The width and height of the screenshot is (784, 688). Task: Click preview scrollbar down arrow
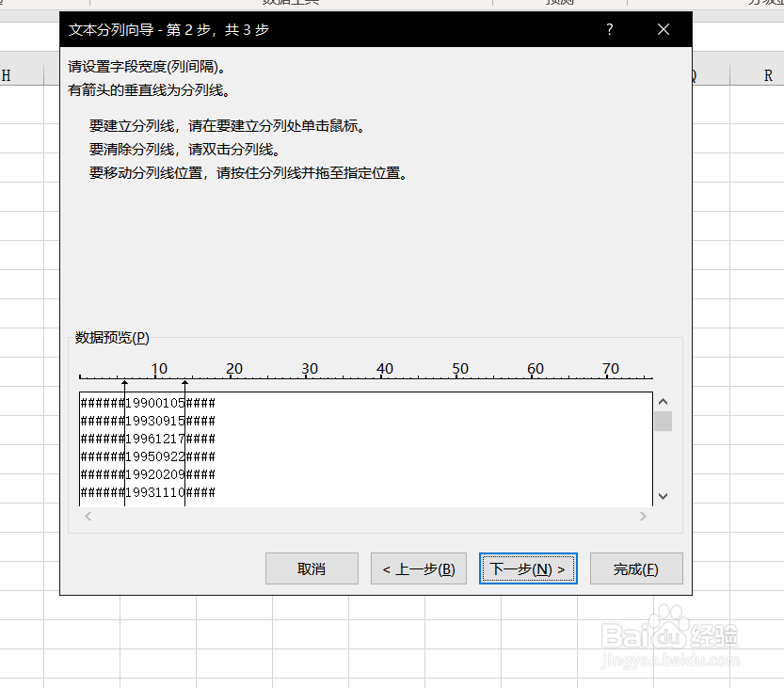pos(663,496)
